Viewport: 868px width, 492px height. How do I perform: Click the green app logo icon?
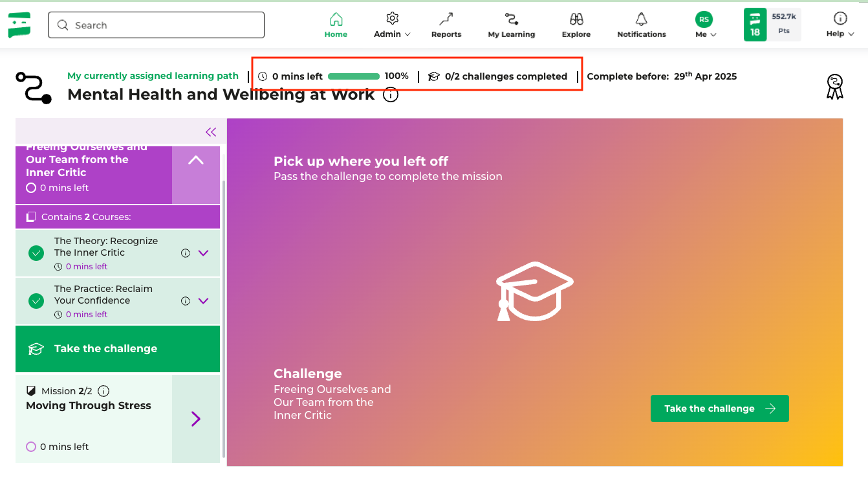(x=19, y=25)
